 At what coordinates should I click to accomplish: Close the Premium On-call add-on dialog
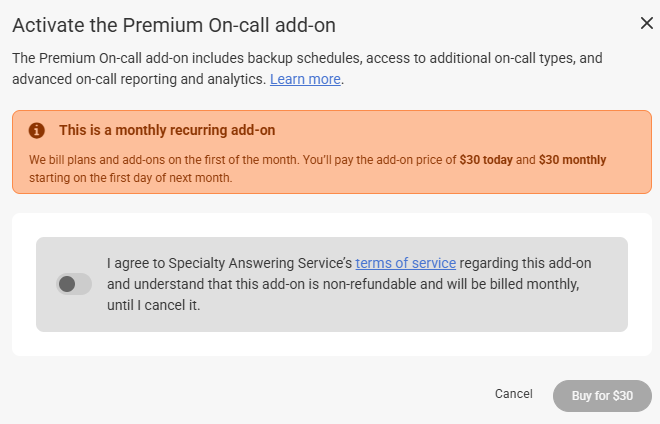tap(647, 23)
